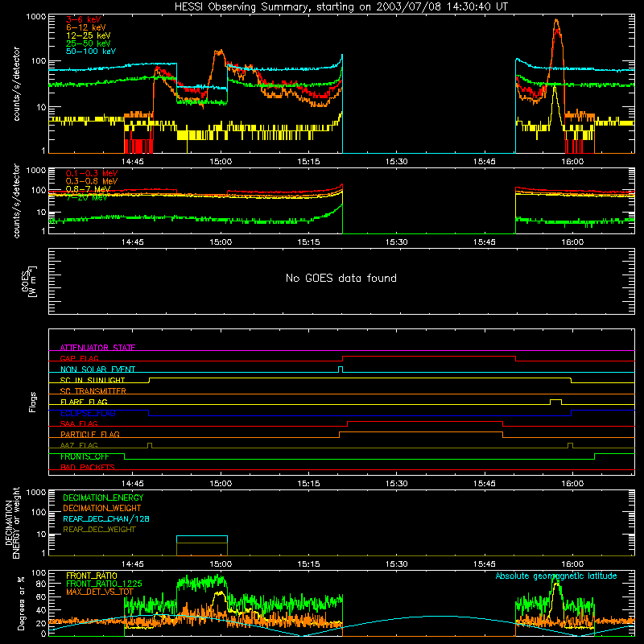Select the FRONTS_OFF flag label
This screenshot has width=644, height=644.
(85, 456)
